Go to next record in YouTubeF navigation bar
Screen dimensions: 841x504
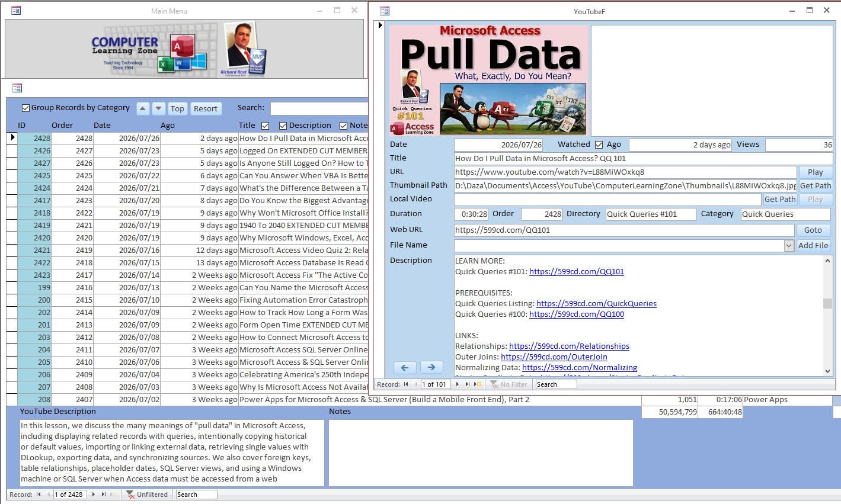457,384
